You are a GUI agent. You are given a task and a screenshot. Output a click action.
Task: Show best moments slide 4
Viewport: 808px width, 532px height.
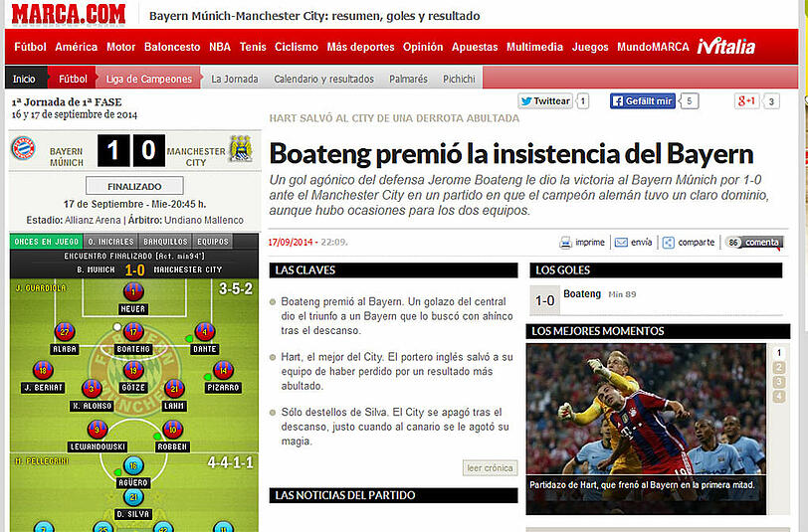coord(778,397)
